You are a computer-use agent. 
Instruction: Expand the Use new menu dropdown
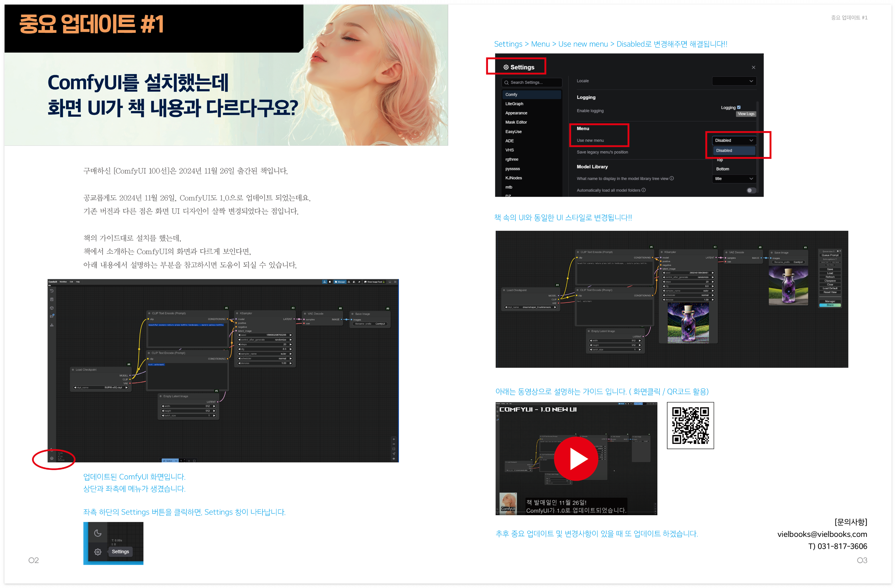[x=734, y=140]
